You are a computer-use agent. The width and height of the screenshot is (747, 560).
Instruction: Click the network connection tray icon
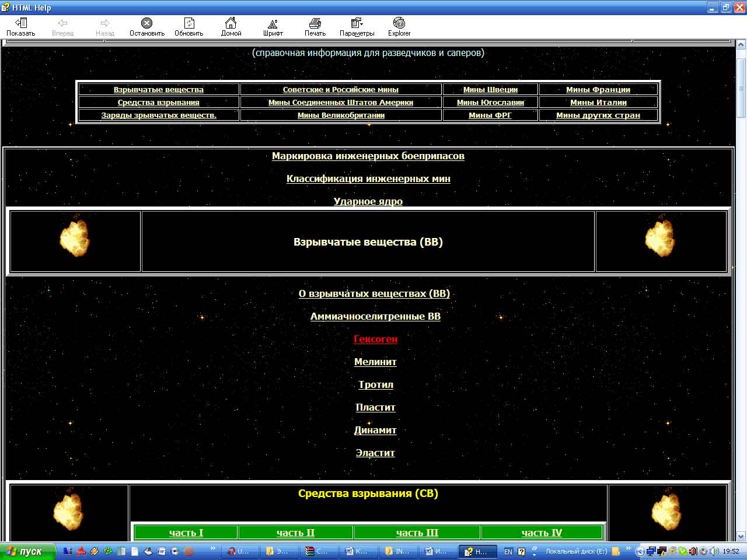point(651,551)
